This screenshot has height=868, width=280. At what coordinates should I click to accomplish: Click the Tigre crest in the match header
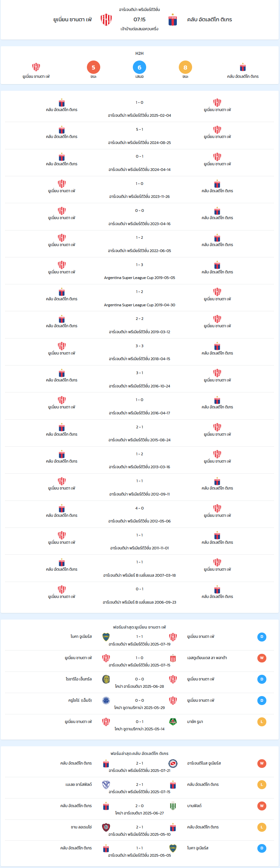173,20
